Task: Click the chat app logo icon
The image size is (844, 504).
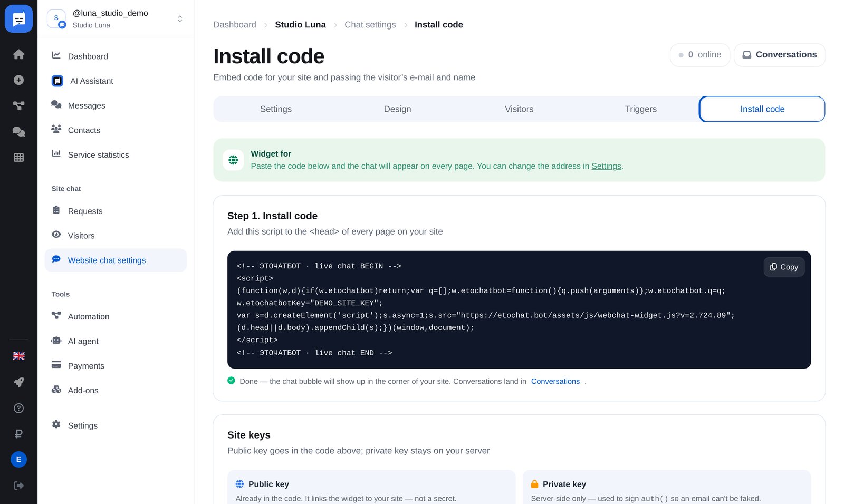Action: click(x=18, y=19)
